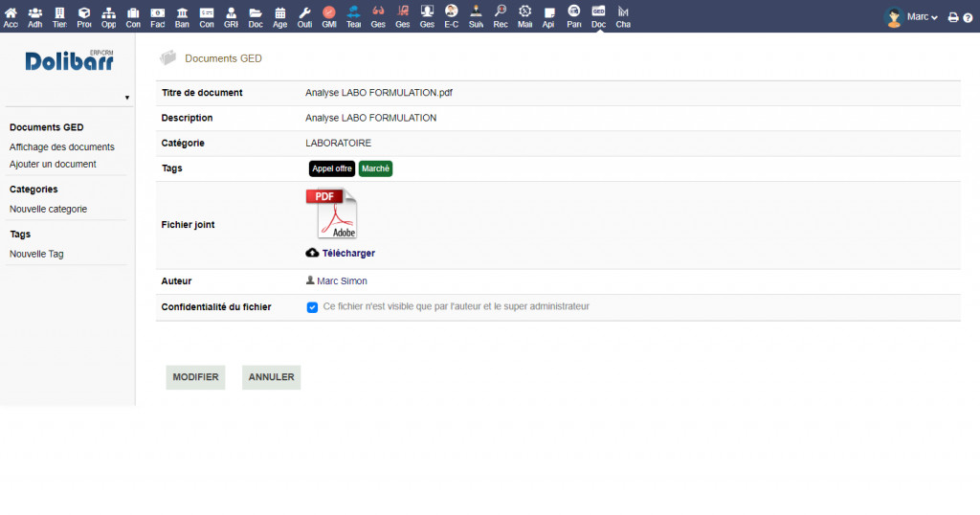Open Affichage des documents in sidebar

pyautogui.click(x=62, y=146)
